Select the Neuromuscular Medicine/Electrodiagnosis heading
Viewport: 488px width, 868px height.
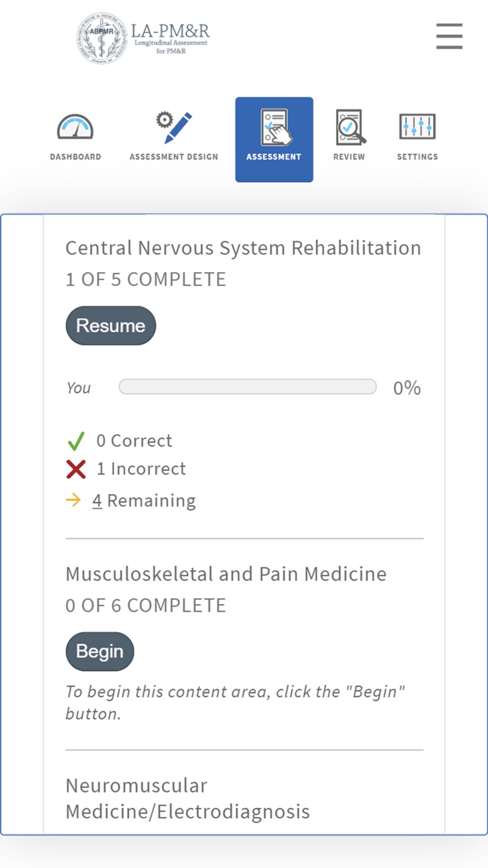(x=188, y=798)
